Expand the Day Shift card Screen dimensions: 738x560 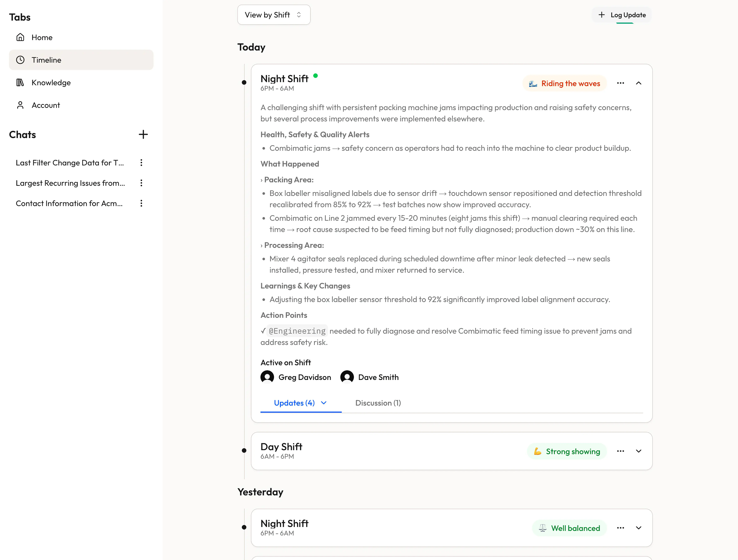point(639,451)
